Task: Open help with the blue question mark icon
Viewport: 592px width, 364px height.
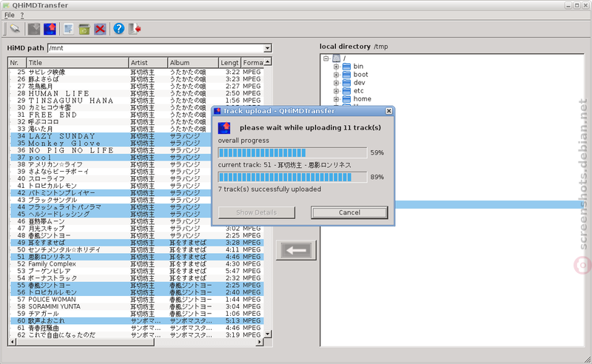Action: (119, 29)
